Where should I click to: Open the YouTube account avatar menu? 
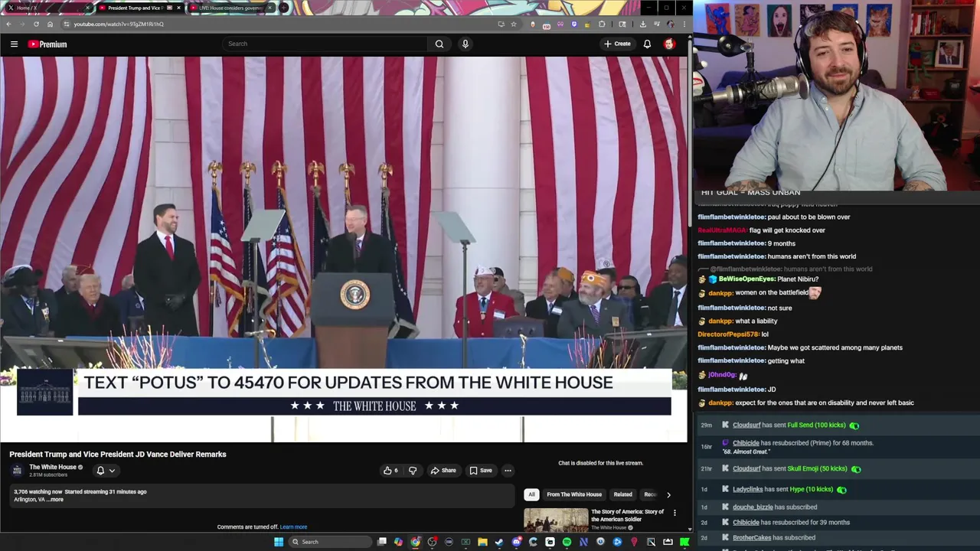click(669, 44)
